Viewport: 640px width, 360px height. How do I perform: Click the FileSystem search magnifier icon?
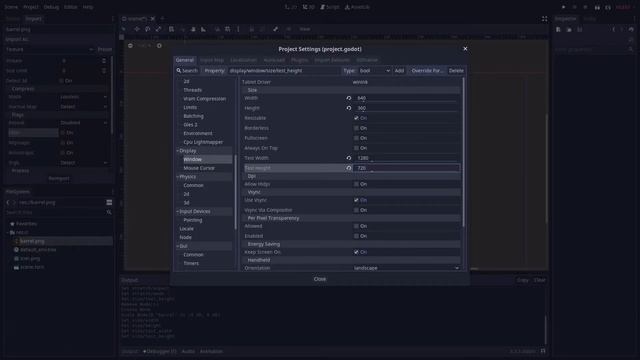point(109,212)
